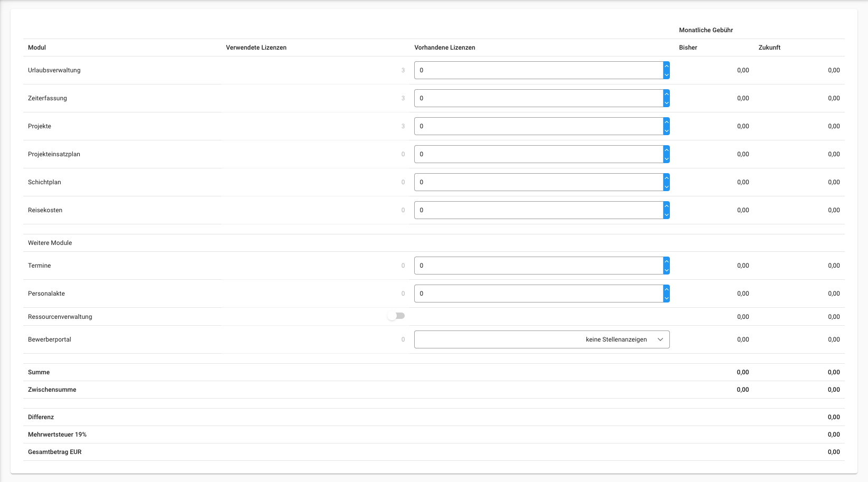Focus the Termine licenses input field
868x482 pixels.
point(538,266)
